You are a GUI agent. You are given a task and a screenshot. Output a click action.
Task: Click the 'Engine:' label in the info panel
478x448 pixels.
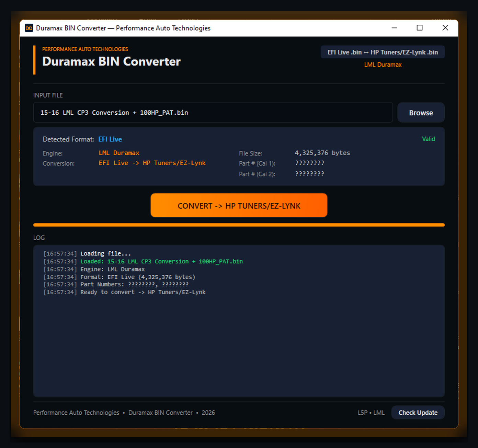pos(53,153)
